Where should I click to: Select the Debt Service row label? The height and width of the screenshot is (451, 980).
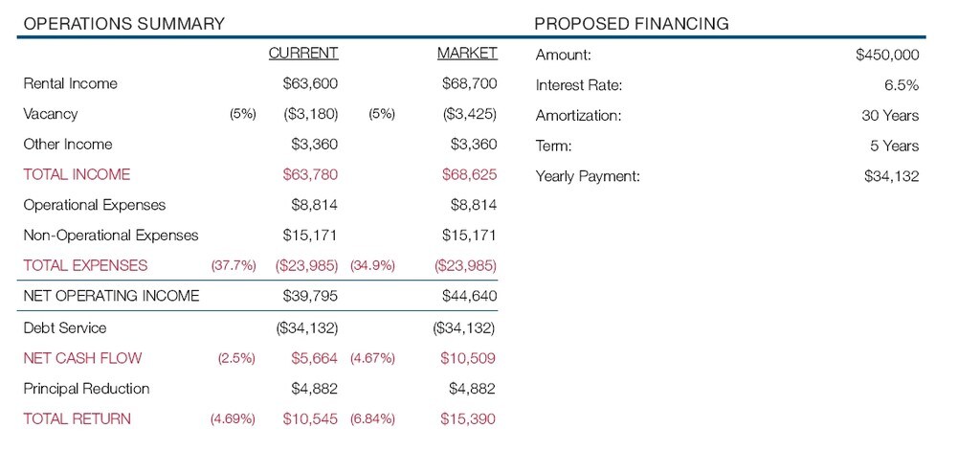(65, 327)
